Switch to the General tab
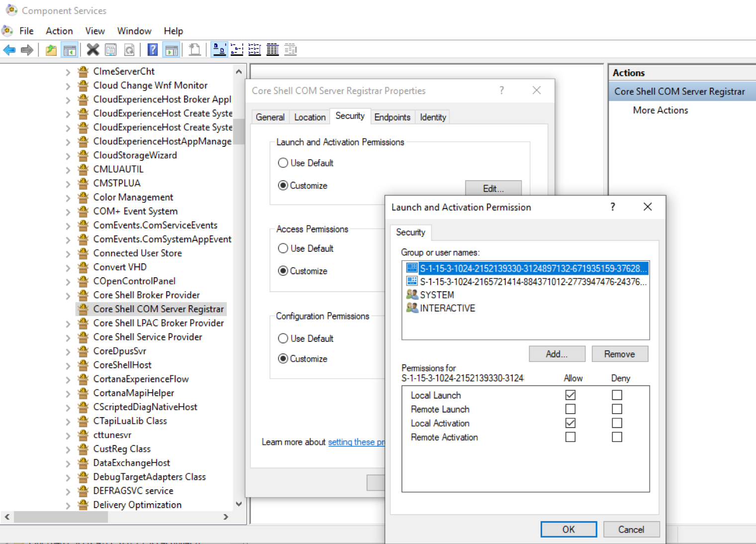The width and height of the screenshot is (756, 544). 270,117
